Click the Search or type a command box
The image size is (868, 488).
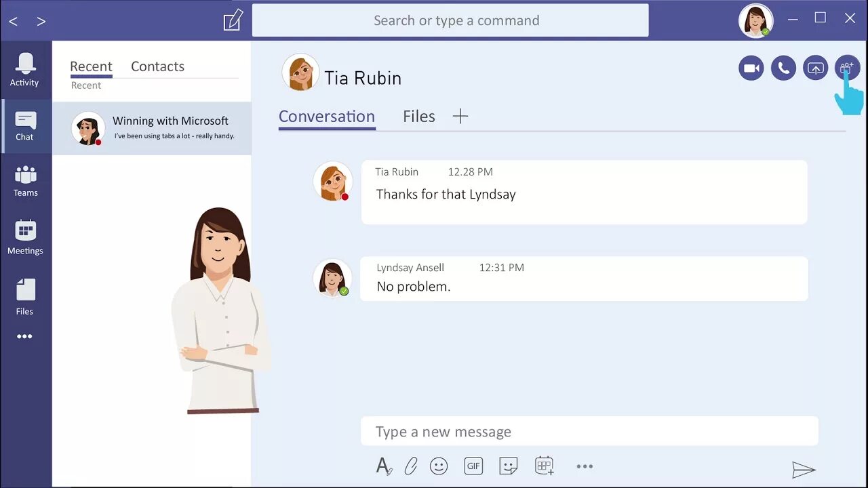[x=450, y=20]
